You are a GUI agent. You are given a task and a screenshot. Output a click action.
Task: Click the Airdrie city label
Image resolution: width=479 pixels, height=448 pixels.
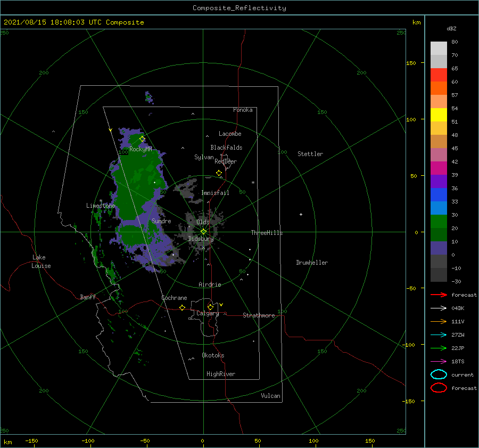210,284
